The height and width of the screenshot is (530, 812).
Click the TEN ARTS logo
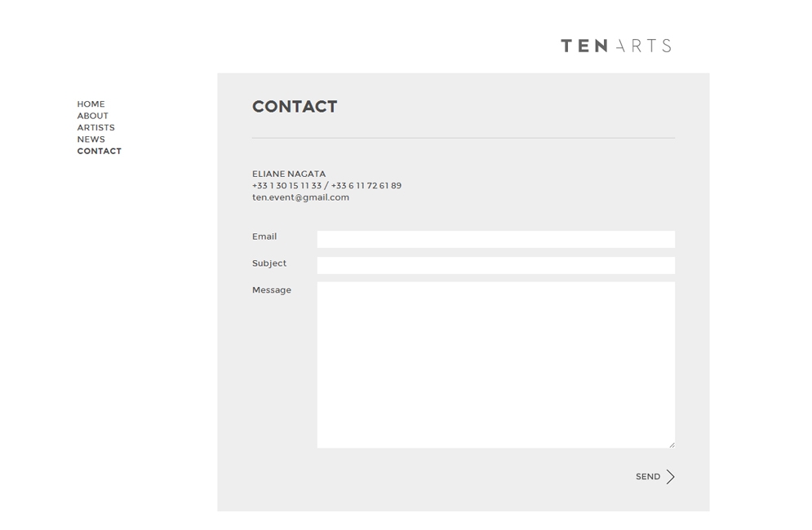point(616,46)
